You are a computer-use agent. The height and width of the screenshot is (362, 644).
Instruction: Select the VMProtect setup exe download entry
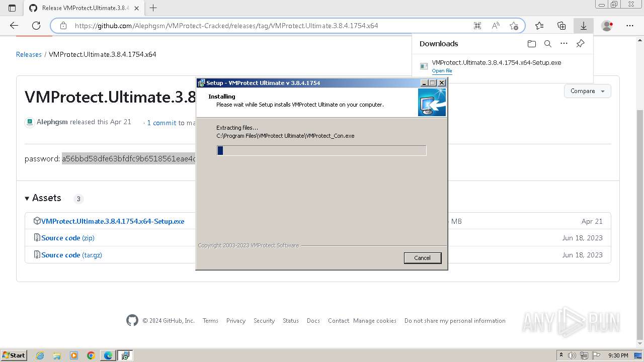pyautogui.click(x=502, y=66)
